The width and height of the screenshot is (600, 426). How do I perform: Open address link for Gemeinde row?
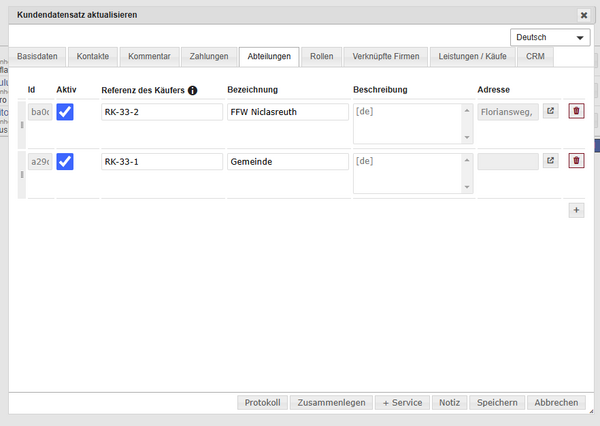[x=551, y=160]
